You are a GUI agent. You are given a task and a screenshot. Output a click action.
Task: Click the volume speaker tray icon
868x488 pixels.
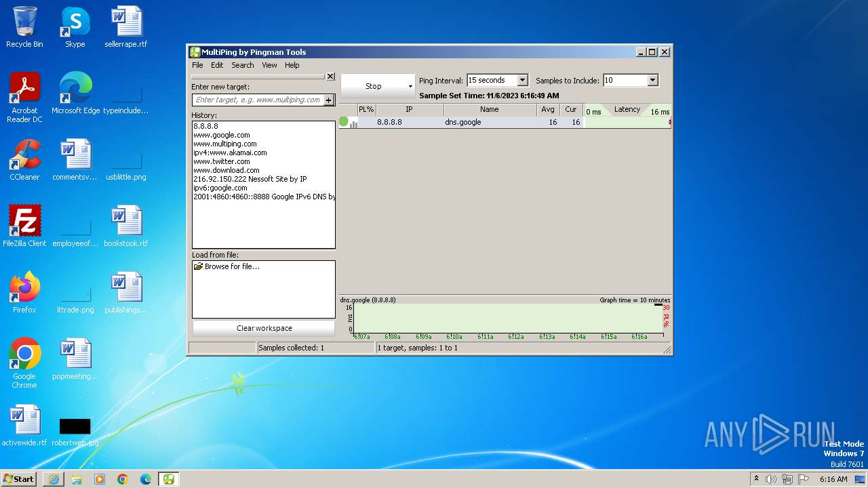tap(771, 479)
